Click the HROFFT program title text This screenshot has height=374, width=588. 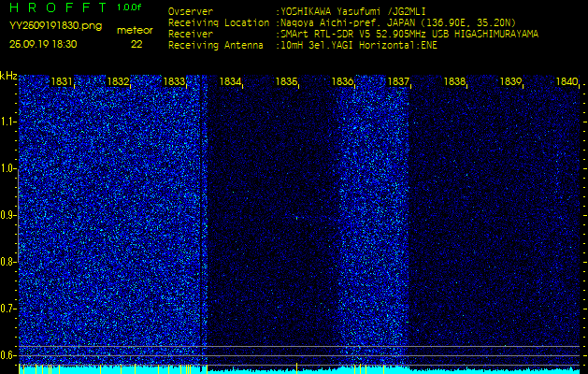[x=59, y=7]
